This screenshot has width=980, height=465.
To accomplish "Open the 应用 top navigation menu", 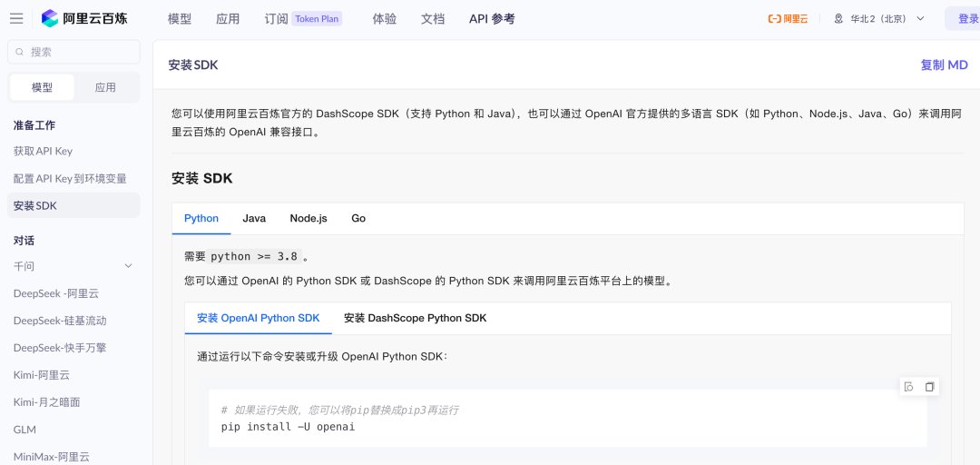I will pyautogui.click(x=228, y=19).
